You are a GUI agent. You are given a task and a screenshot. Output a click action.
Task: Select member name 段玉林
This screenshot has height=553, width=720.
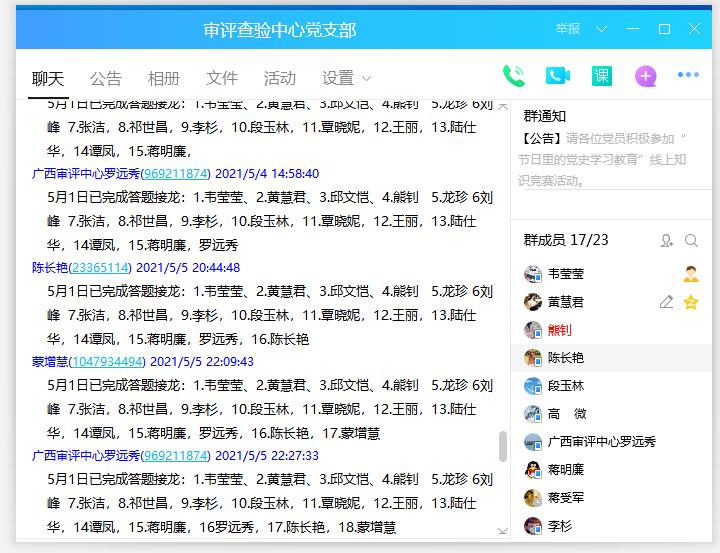pyautogui.click(x=566, y=386)
